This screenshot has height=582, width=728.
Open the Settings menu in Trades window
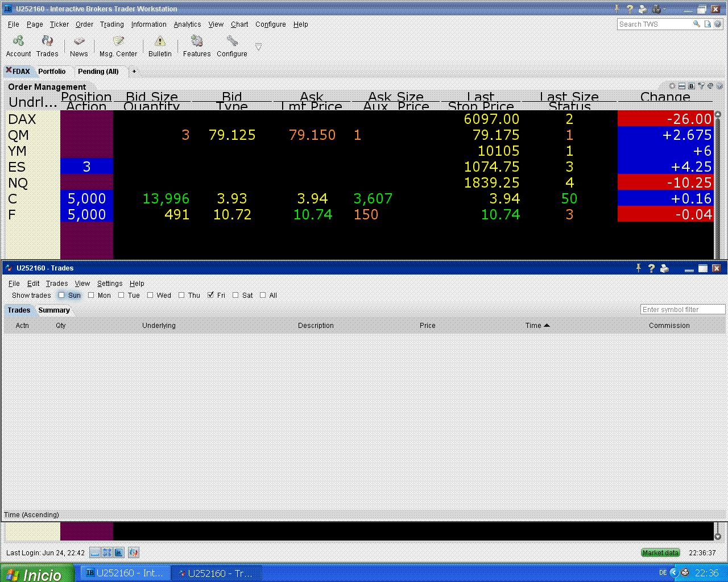[110, 284]
